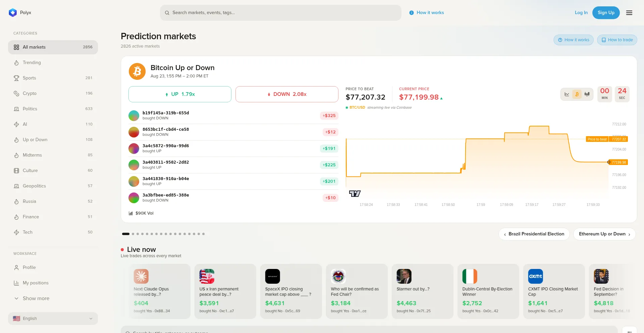Buy UP at 1.79x
This screenshot has width=644, height=333.
click(180, 94)
